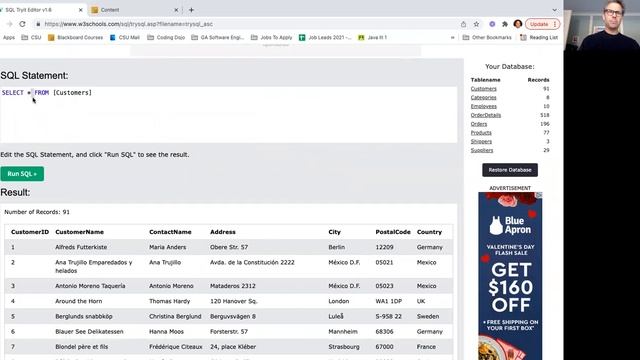Switch to SQL Tryit Editor tab
640x360 pixels.
[41, 10]
